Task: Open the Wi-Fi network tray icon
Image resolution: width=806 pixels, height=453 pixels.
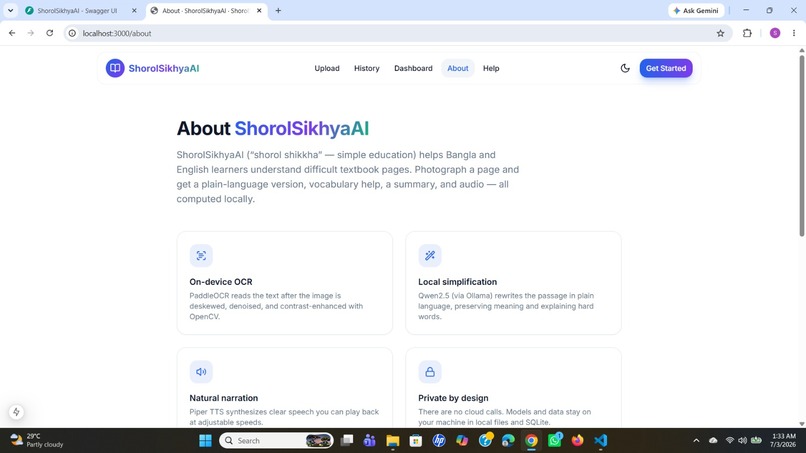Action: (x=730, y=441)
